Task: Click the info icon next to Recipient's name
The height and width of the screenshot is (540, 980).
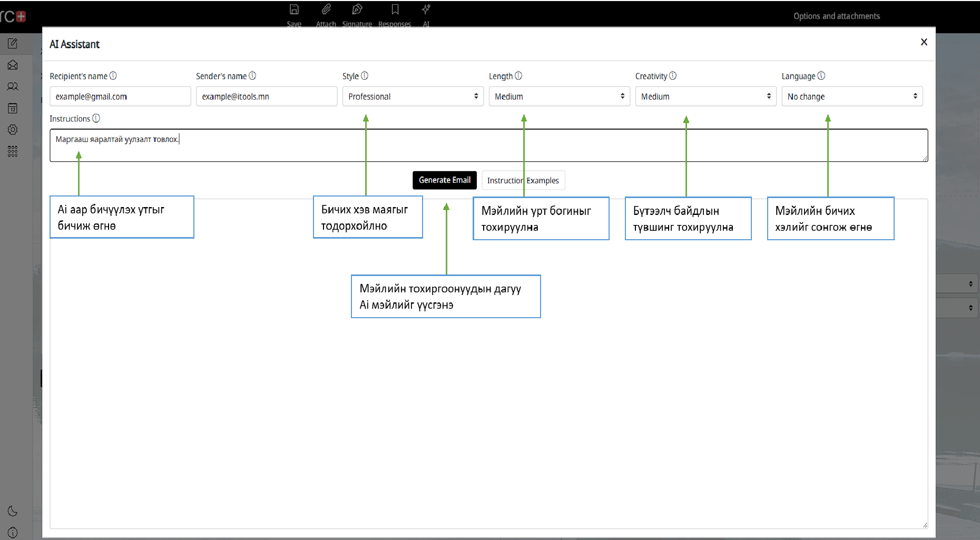Action: pos(113,76)
